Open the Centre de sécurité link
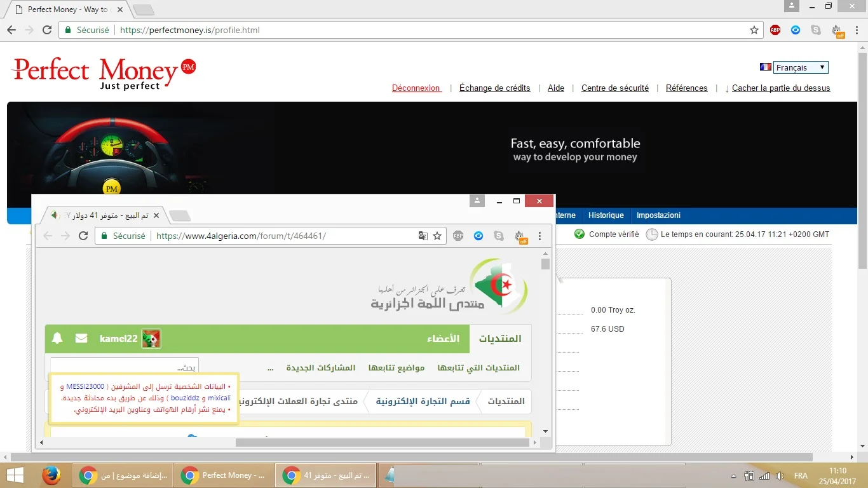The width and height of the screenshot is (868, 488). 614,88
